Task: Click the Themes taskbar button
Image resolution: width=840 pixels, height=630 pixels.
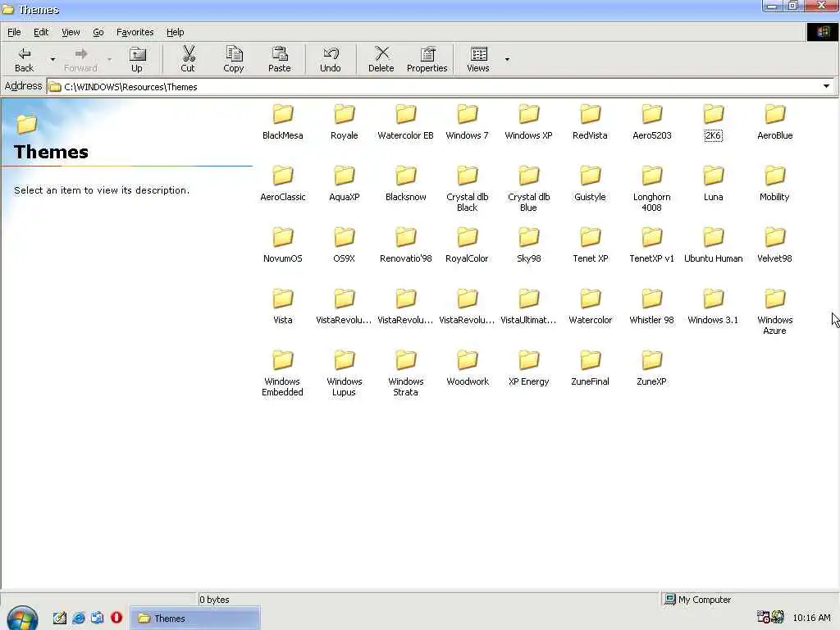Action: coord(195,619)
